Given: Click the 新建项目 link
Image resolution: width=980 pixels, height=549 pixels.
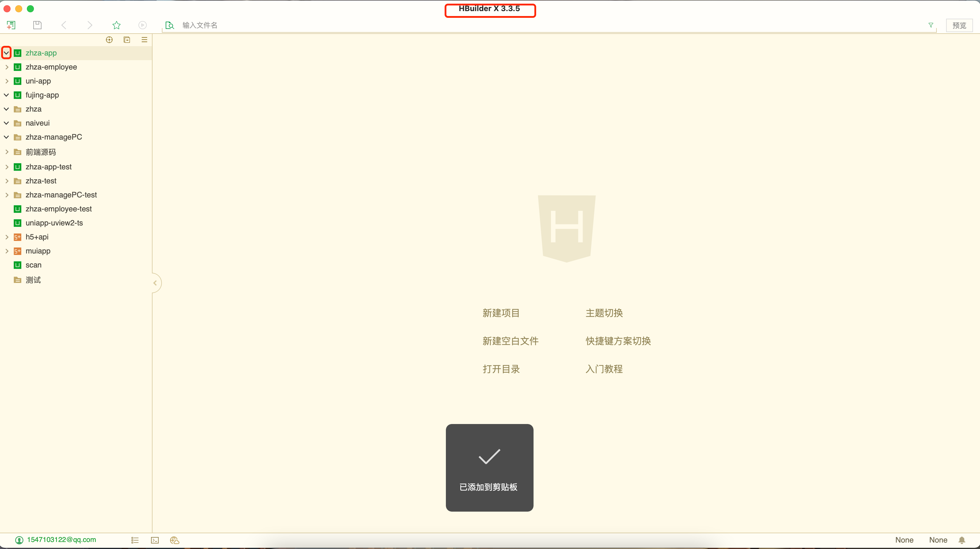Looking at the screenshot, I should pyautogui.click(x=501, y=313).
